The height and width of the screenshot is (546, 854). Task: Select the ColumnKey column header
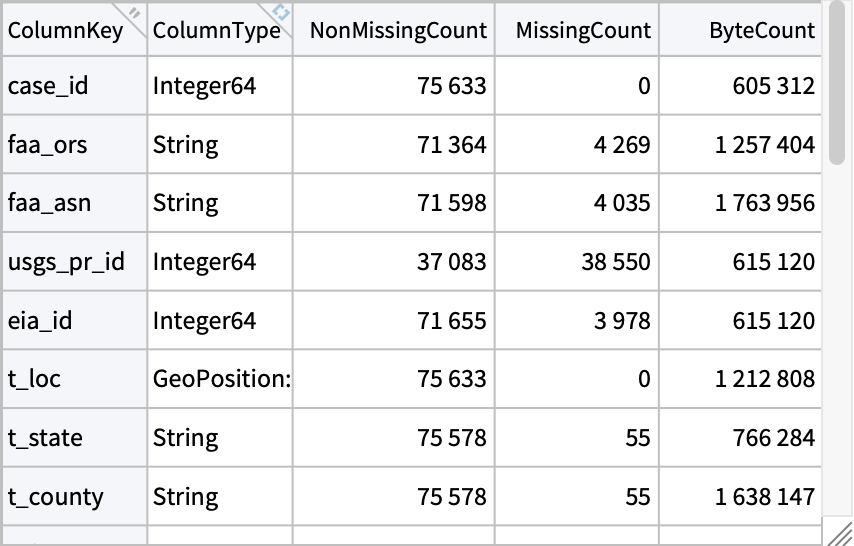coord(66,31)
